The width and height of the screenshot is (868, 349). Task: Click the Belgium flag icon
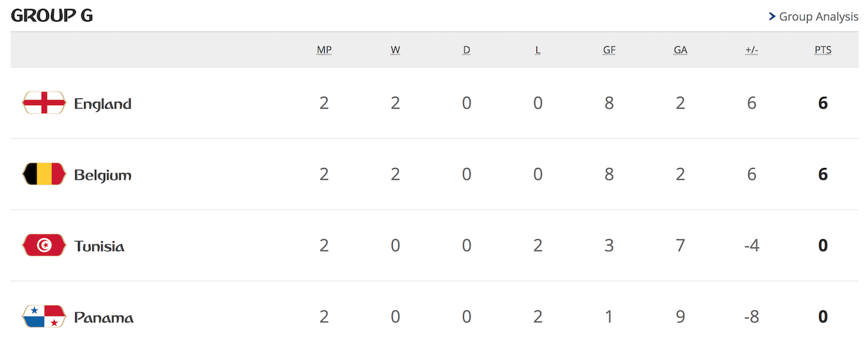(x=44, y=174)
